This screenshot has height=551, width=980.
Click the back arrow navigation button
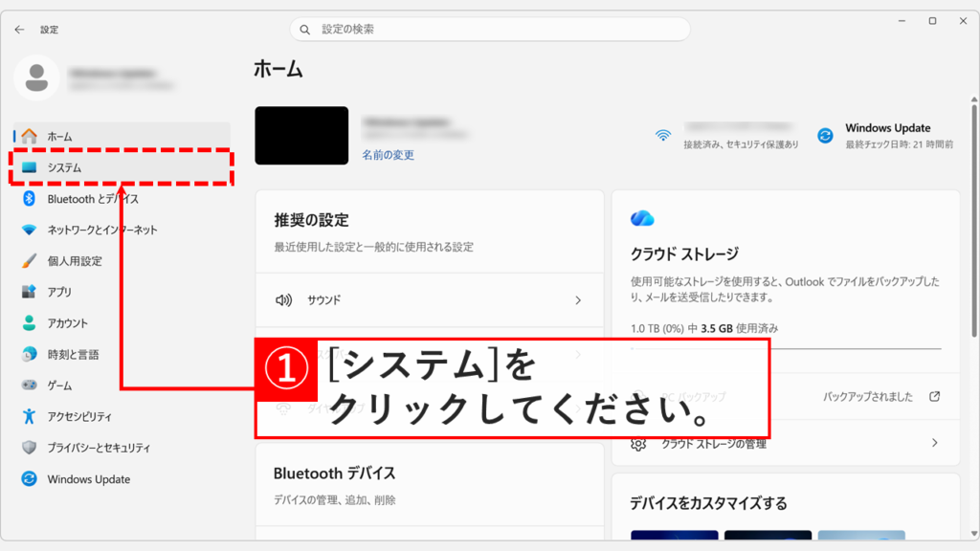click(19, 29)
